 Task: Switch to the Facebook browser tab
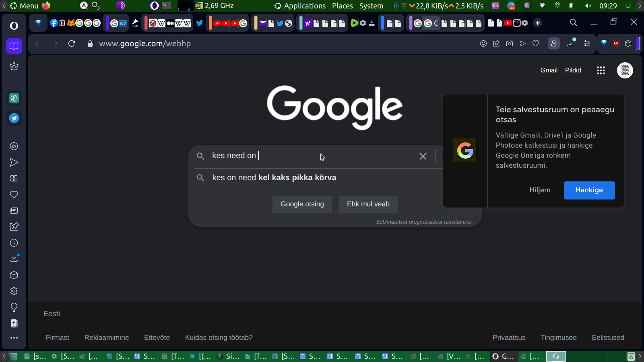[x=54, y=23]
